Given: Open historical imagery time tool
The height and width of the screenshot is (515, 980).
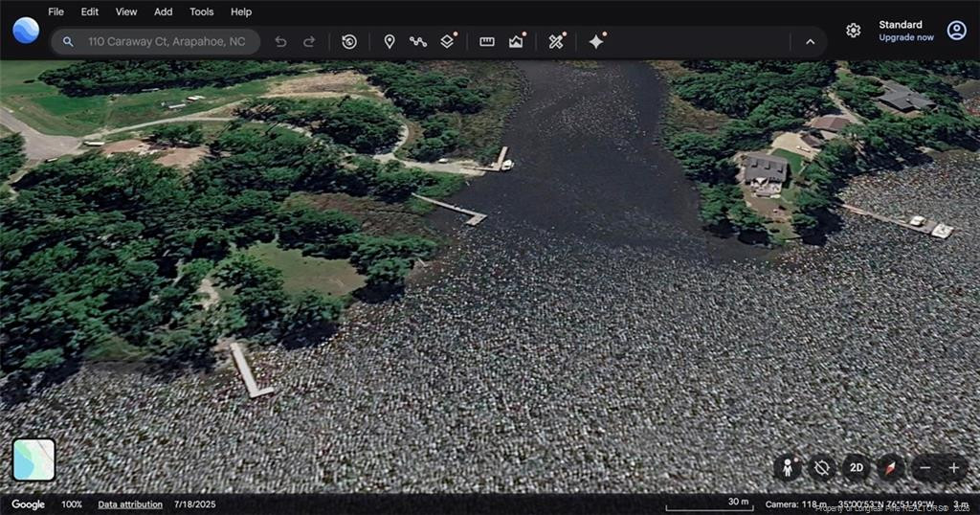Looking at the screenshot, I should [349, 42].
